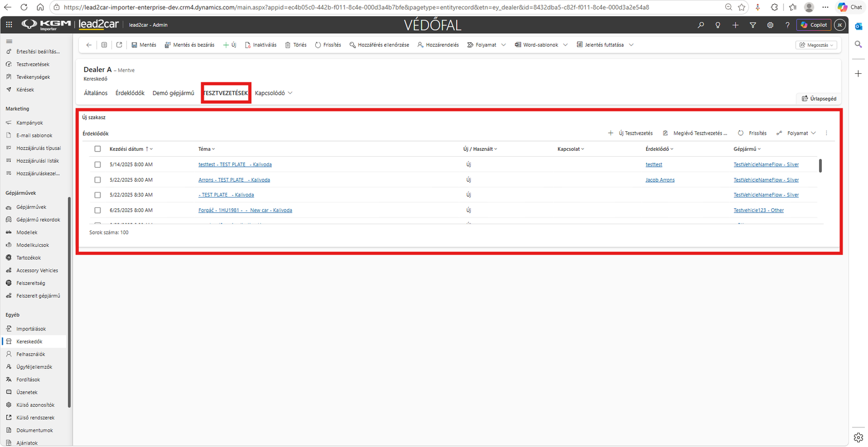Open the Gépjármű column header menu
Image resolution: width=868 pixels, height=447 pixels.
[x=747, y=149]
